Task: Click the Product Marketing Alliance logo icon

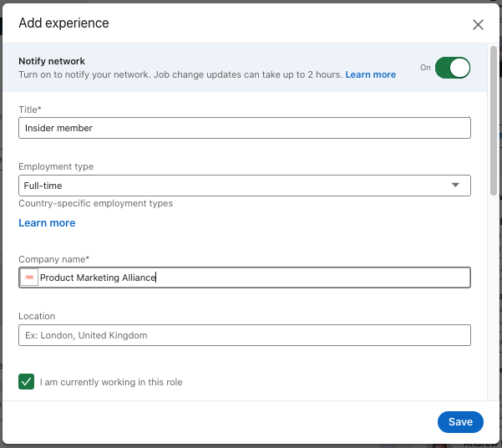Action: tap(29, 277)
